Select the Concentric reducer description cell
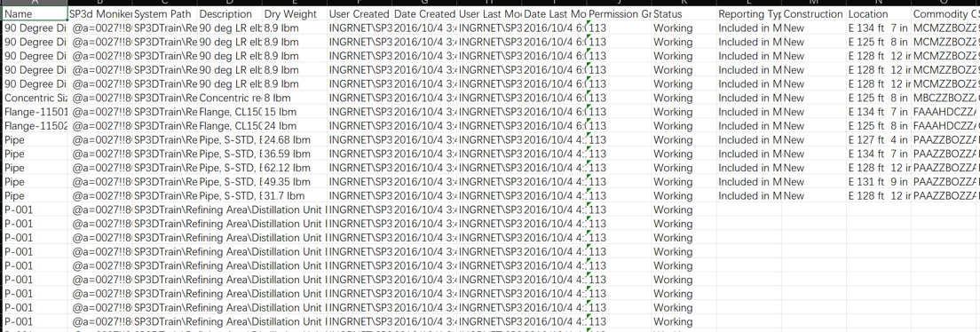 click(x=230, y=98)
